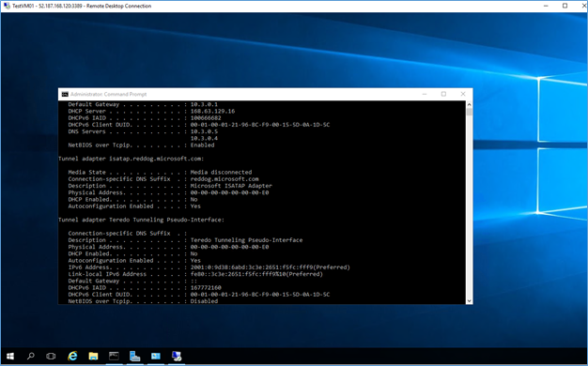The image size is (588, 366).
Task: Click 'Tunnel adapter isatap.reddog.microsoft.com' heading
Action: (132, 159)
